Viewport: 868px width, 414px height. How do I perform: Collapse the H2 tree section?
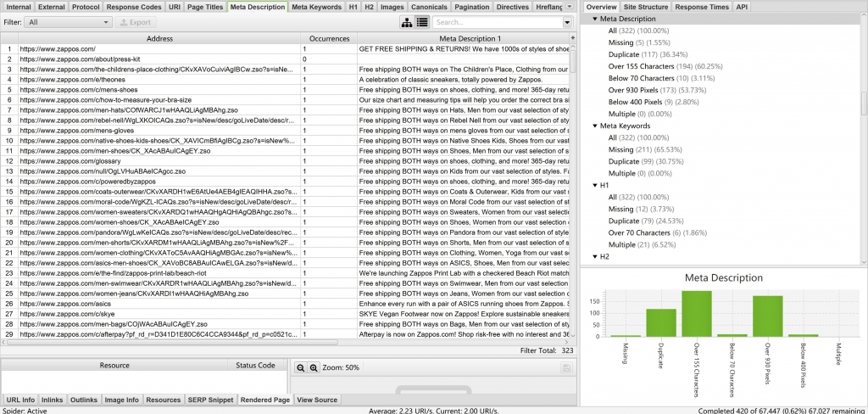595,256
